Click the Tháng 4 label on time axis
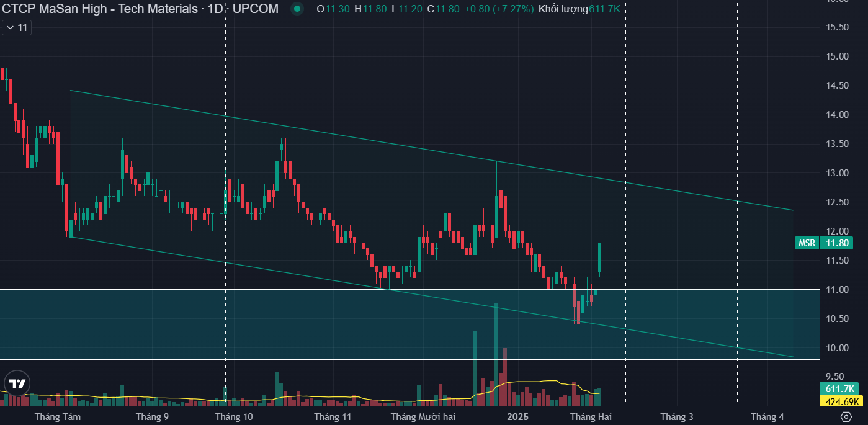 [x=767, y=417]
